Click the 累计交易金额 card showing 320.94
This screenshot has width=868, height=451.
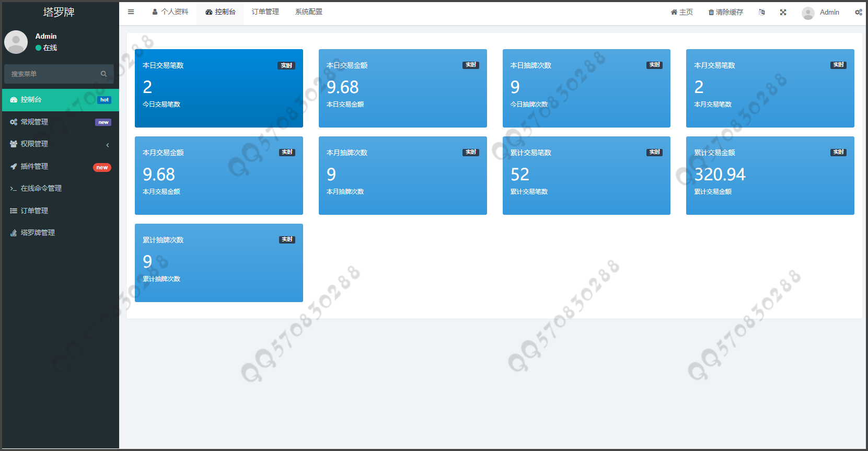tap(770, 176)
